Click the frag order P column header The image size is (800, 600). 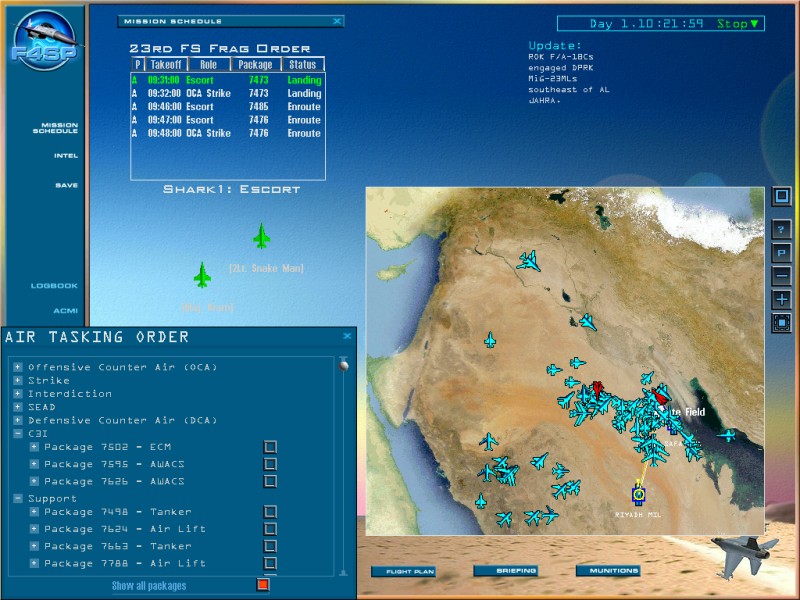pos(137,64)
